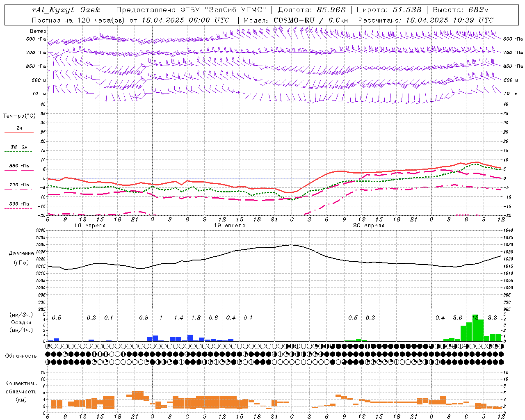Click the Высота: 682м elevation value
This screenshot has height=420, width=525.
coord(461,10)
